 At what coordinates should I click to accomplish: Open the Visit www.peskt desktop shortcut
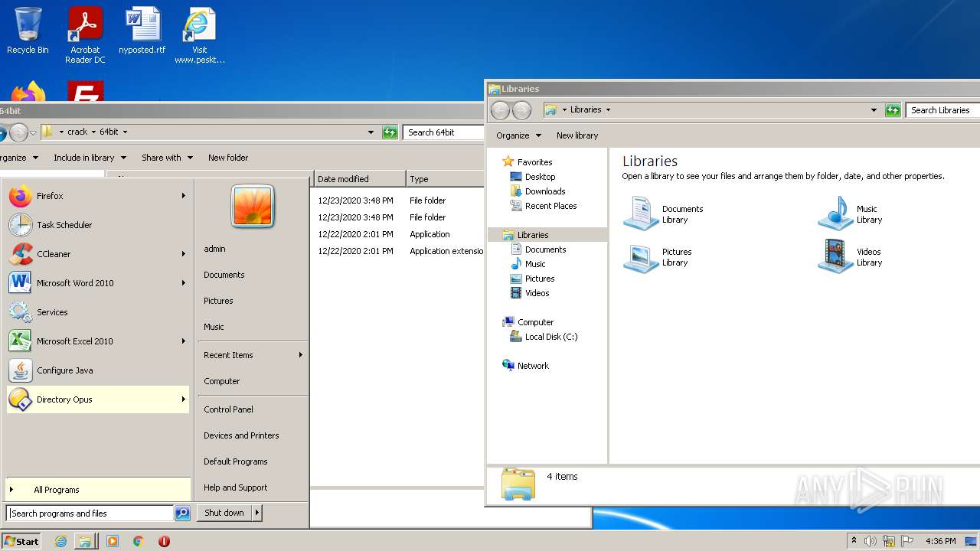200,35
